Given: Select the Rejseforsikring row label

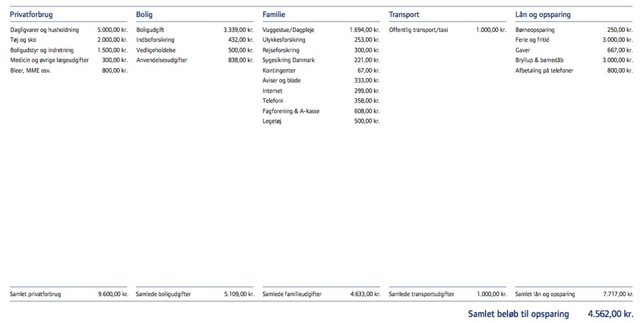Looking at the screenshot, I should click(x=281, y=50).
